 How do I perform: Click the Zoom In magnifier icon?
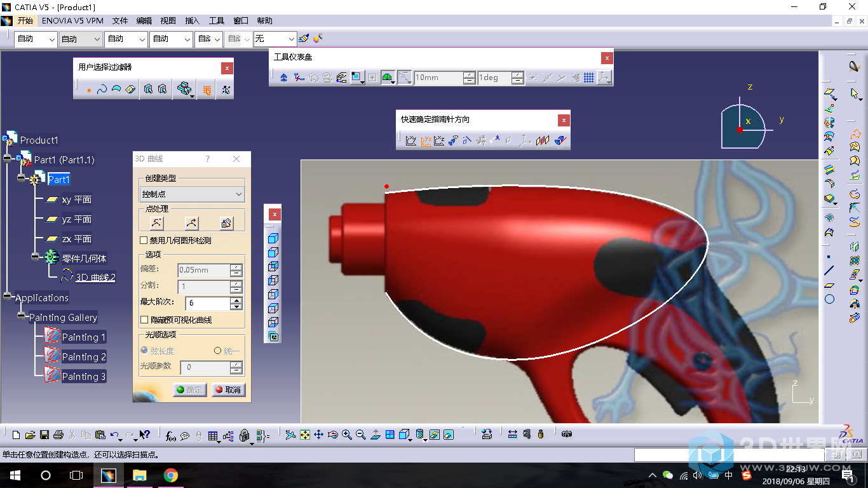pos(346,435)
